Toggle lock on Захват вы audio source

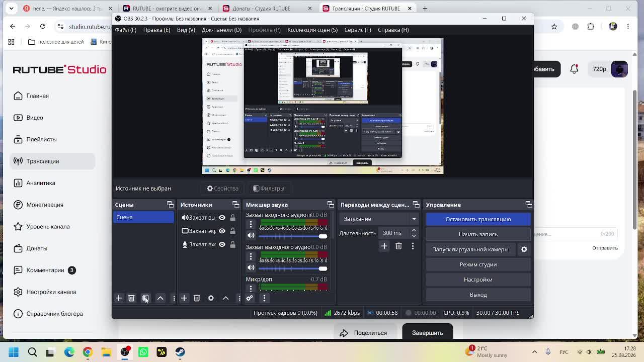coord(232,218)
